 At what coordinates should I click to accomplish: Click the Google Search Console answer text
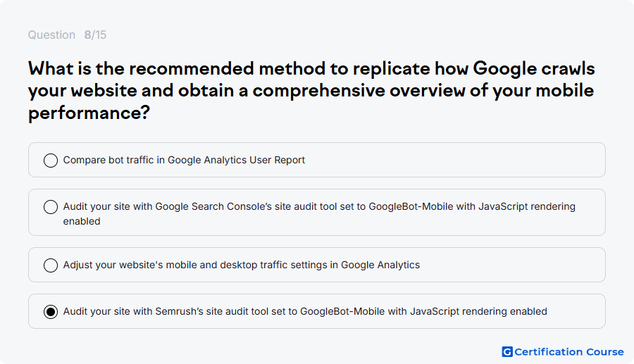click(x=319, y=214)
